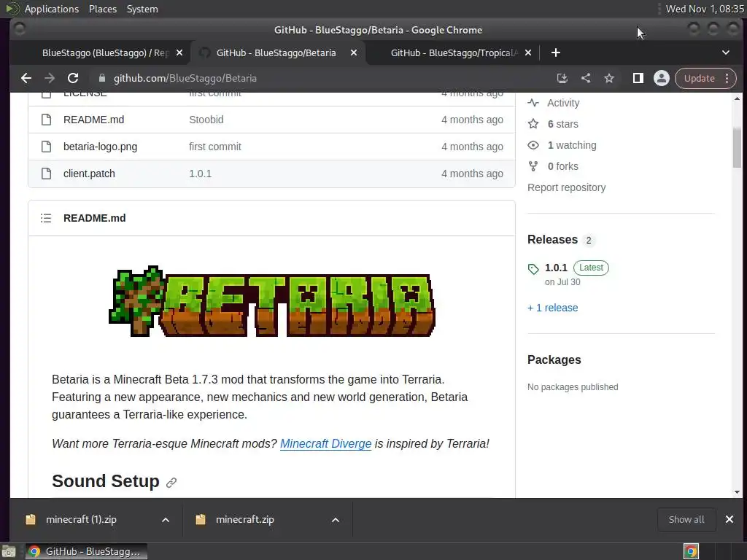Image resolution: width=747 pixels, height=560 pixels.
Task: Expand the tab search chevron
Action: [726, 52]
